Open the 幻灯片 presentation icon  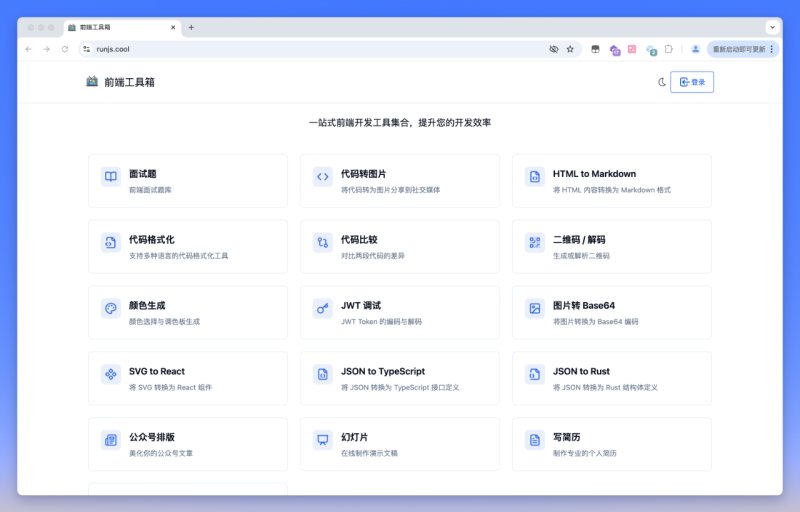tap(322, 440)
